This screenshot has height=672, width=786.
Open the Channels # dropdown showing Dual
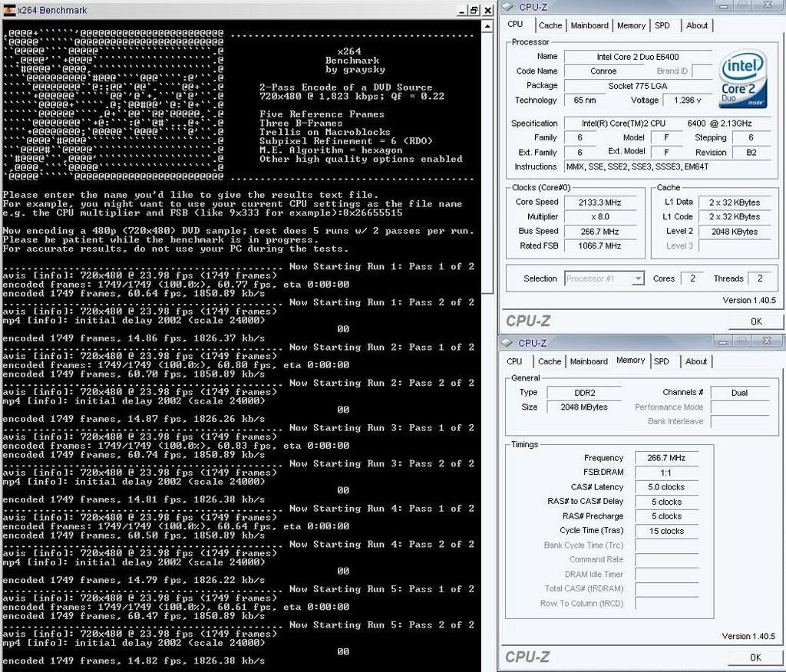click(x=740, y=392)
